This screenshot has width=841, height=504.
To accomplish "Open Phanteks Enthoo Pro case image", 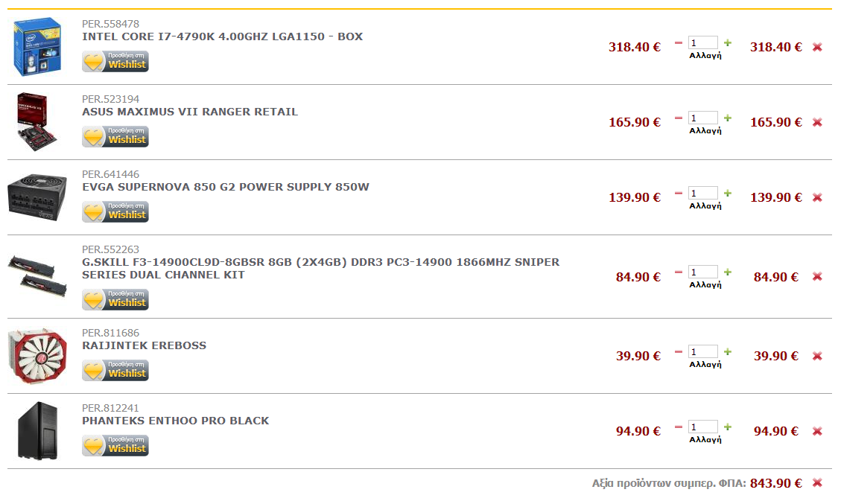I will tap(37, 430).
